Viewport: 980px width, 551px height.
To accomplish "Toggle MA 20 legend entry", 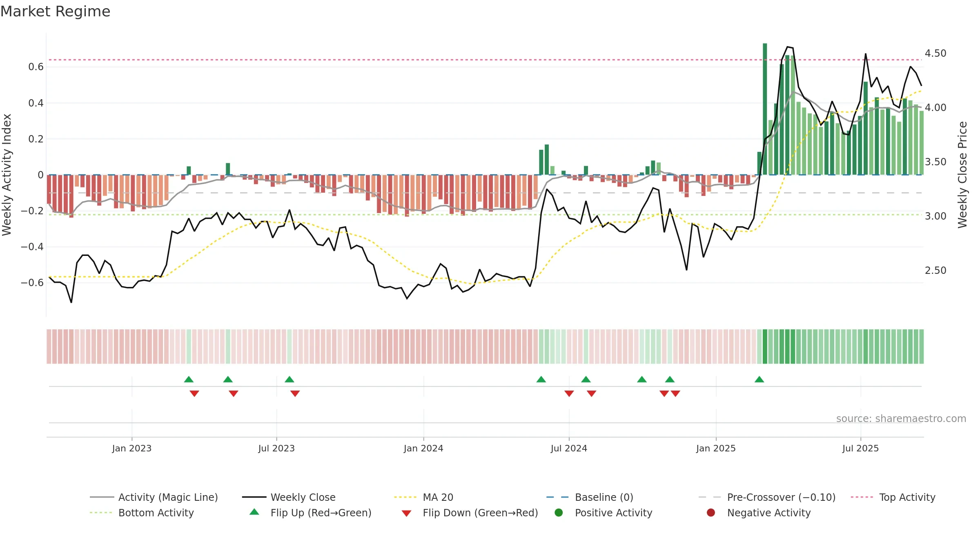I will 423,497.
